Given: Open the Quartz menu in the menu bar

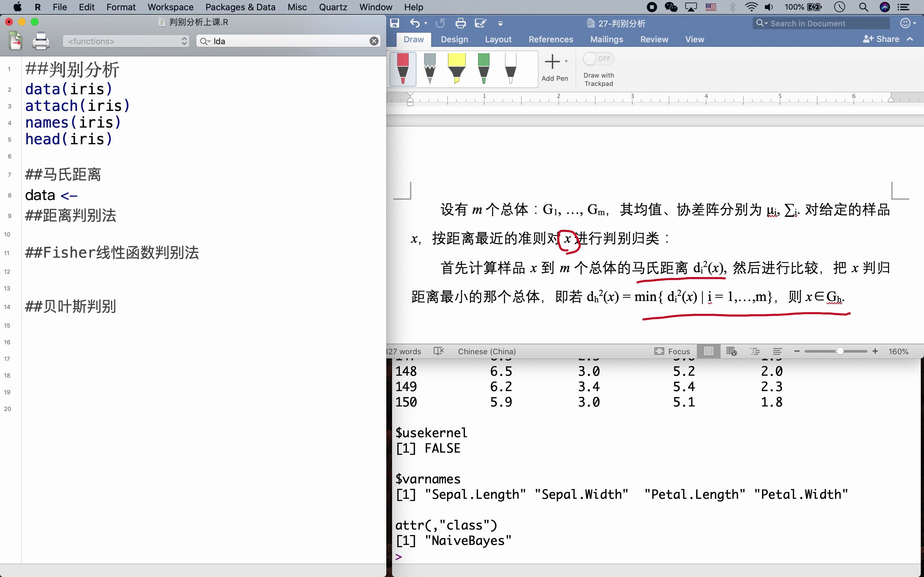Looking at the screenshot, I should pyautogui.click(x=333, y=7).
